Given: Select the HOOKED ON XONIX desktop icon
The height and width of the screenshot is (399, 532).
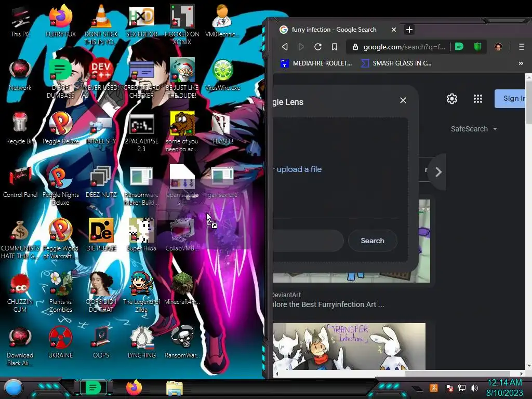Looking at the screenshot, I should [182, 25].
